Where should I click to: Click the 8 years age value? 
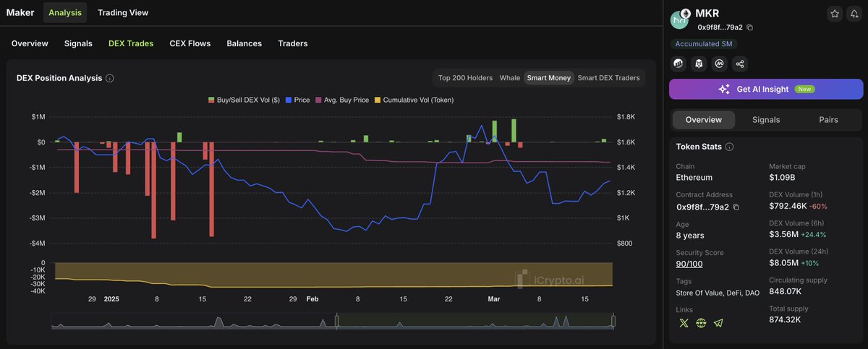pyautogui.click(x=690, y=236)
